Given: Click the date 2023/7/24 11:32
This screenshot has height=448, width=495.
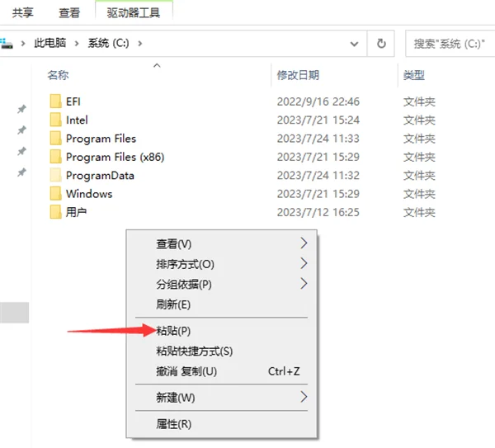Looking at the screenshot, I should coord(318,176).
